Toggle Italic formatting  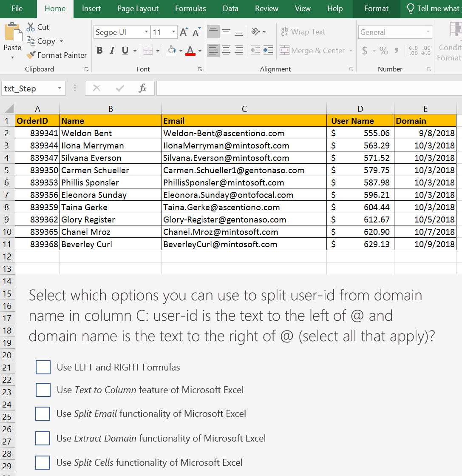tap(111, 50)
